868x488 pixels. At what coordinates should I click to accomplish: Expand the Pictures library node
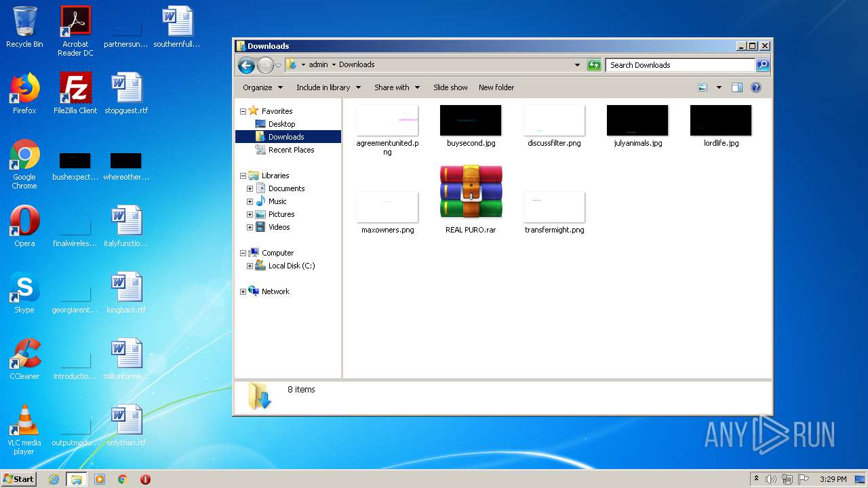[250, 214]
